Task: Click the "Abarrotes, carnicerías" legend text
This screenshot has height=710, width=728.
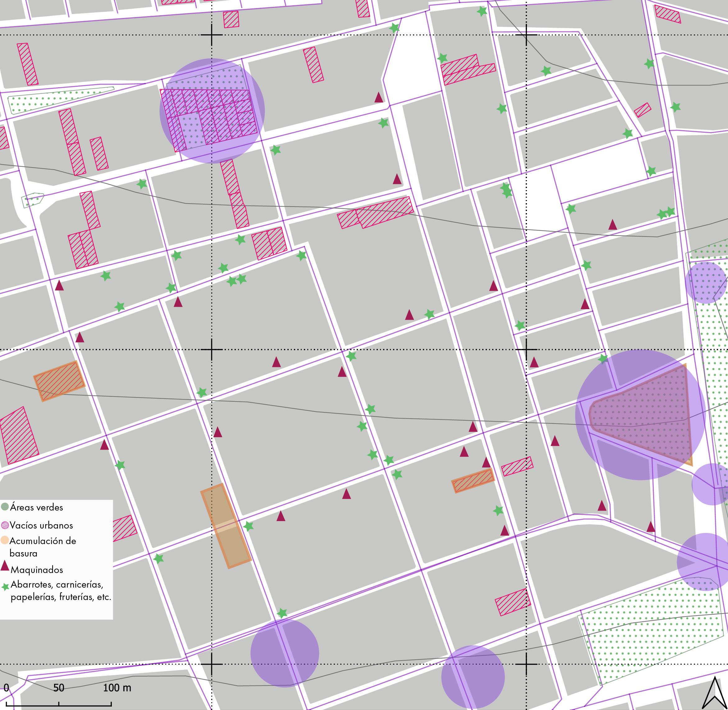Action: click(x=57, y=584)
